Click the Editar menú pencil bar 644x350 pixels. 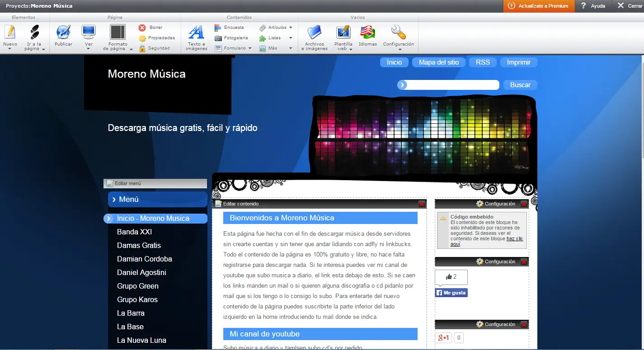pos(155,183)
